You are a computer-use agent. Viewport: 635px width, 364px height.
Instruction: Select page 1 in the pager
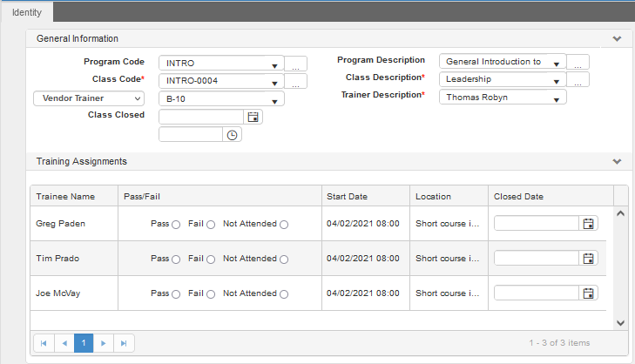pos(84,343)
